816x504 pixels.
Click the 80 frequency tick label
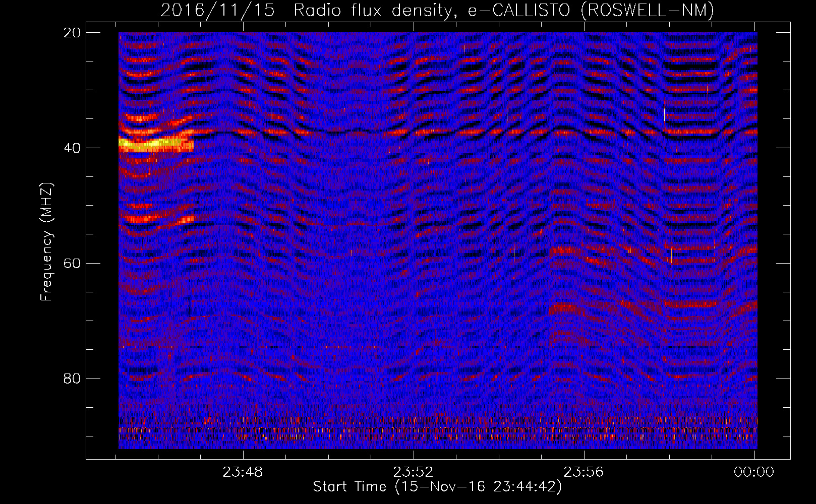click(x=72, y=378)
